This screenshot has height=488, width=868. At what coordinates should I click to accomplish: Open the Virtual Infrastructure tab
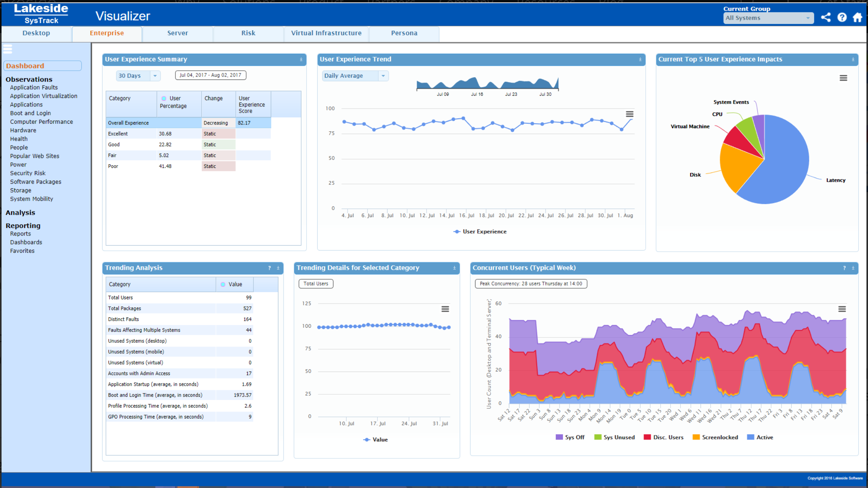[x=326, y=33]
